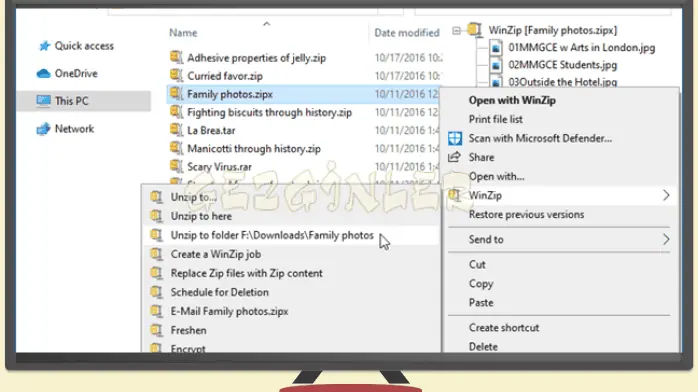Screen dimensions: 698x392
Task: Expand the WinZip submenu arrow
Action: pos(666,195)
